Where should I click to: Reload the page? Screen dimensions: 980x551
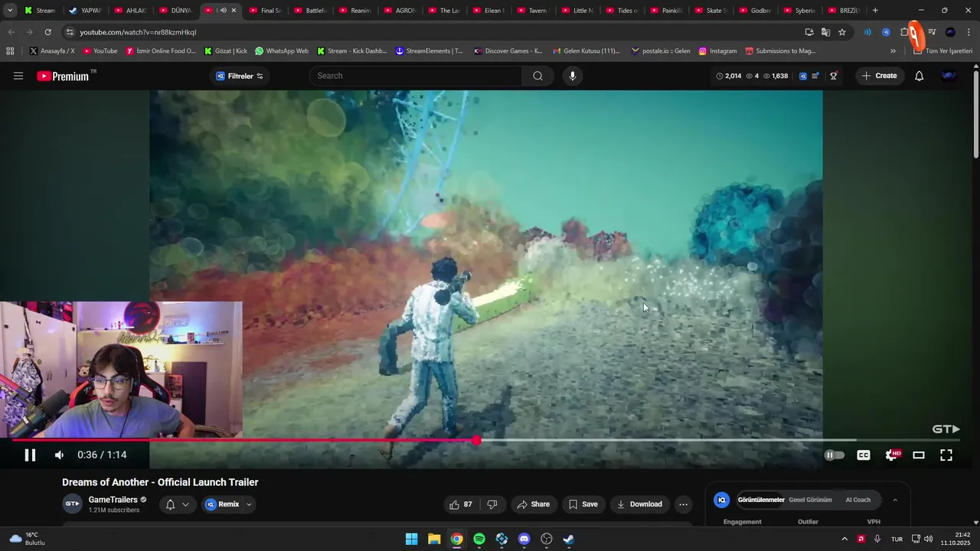[x=47, y=32]
